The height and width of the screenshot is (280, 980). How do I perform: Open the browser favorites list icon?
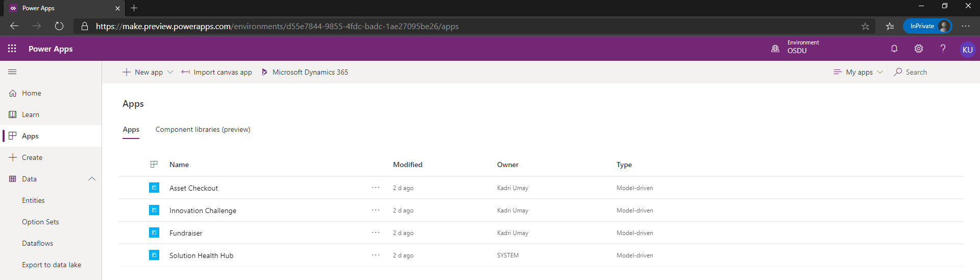(x=890, y=26)
